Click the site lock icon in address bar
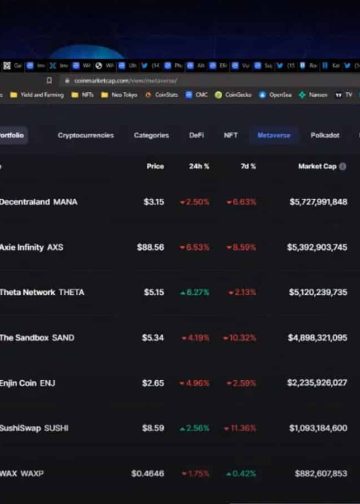The image size is (360, 504). (67, 81)
